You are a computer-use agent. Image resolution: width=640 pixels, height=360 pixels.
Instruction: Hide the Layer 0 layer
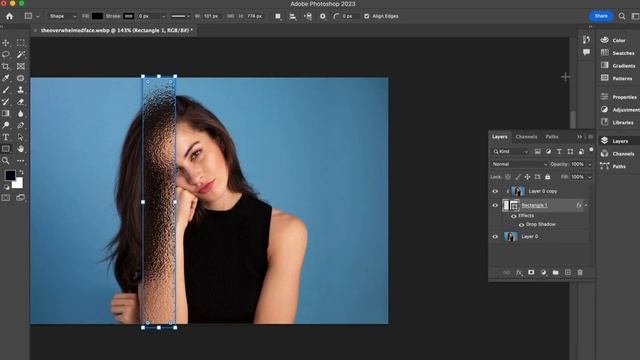pyautogui.click(x=495, y=236)
